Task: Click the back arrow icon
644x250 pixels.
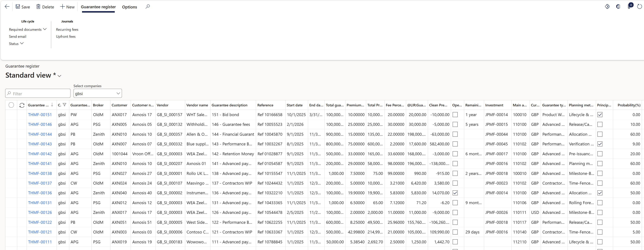Action: pos(7,7)
